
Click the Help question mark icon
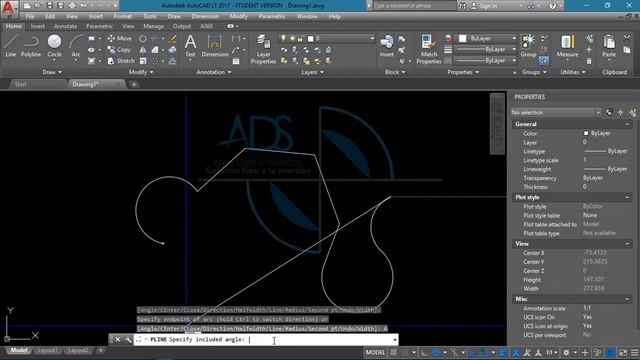point(553,6)
